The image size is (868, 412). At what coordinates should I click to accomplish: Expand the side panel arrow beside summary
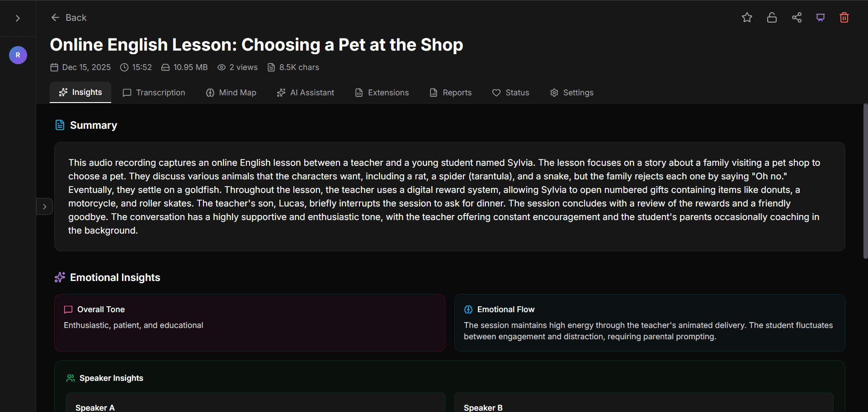point(44,206)
